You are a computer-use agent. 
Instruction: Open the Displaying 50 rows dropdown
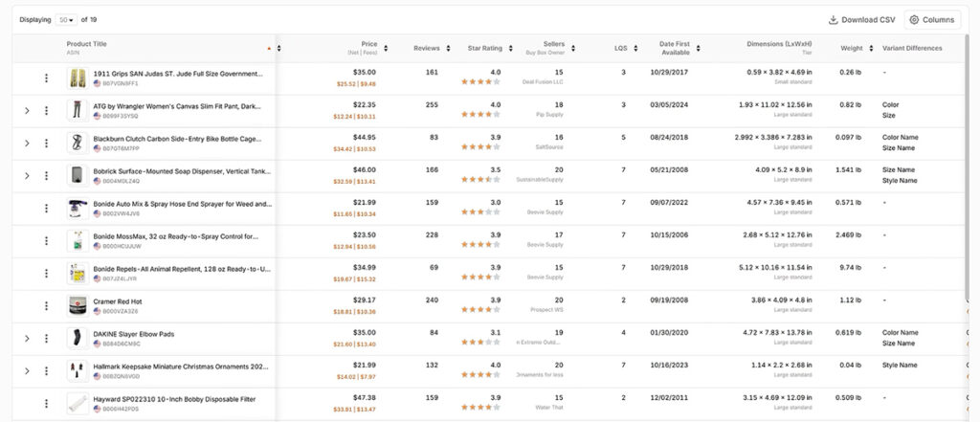[x=66, y=19]
